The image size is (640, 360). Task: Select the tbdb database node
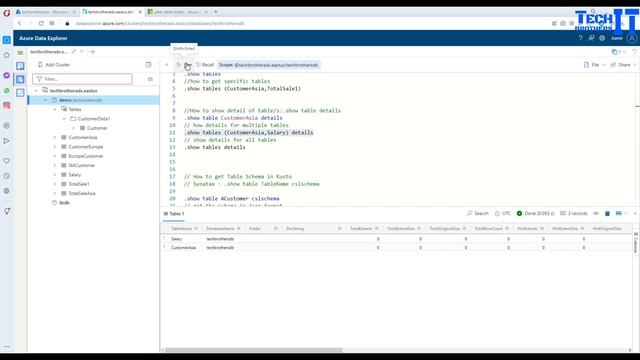click(x=64, y=203)
